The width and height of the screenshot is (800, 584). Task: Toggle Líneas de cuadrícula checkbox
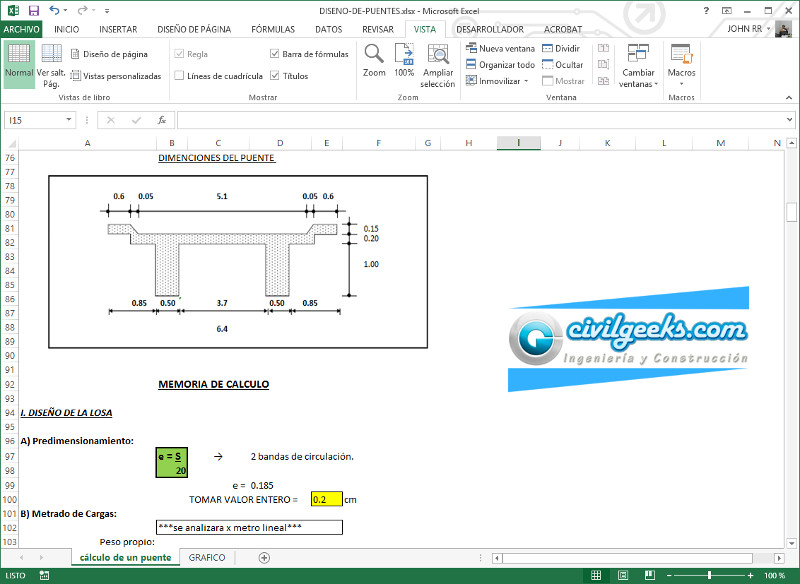coord(179,76)
